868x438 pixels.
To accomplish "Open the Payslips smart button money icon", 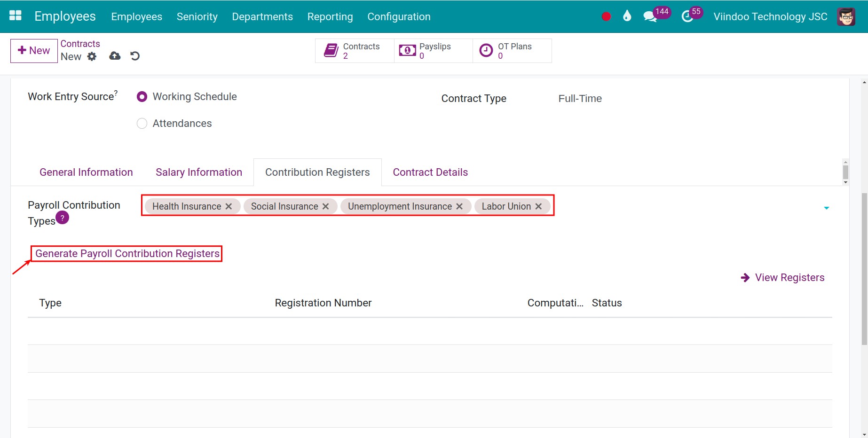I will point(407,50).
